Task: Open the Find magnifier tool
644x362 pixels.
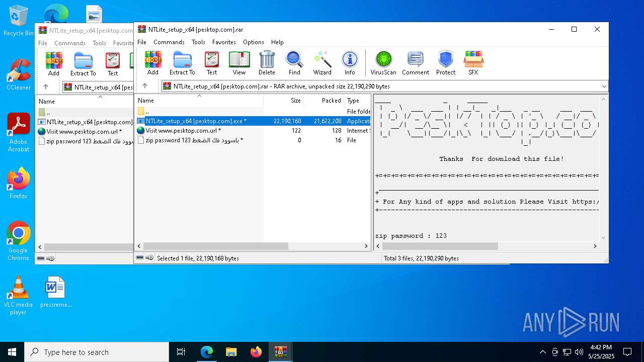Action: click(294, 63)
